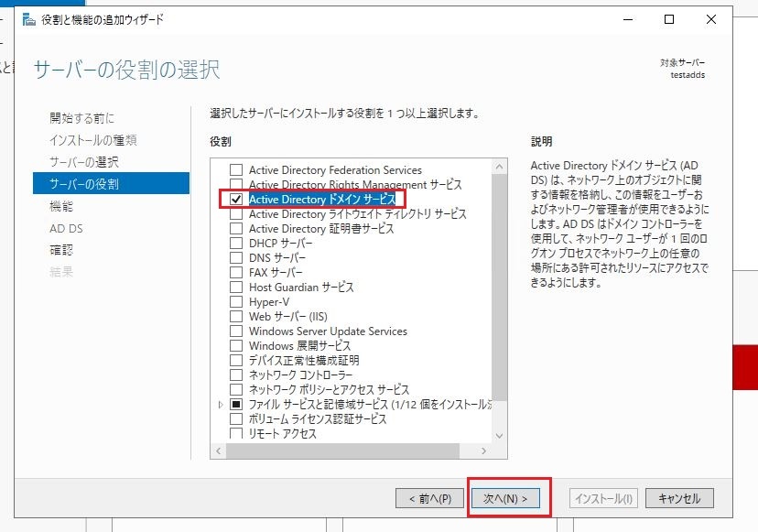
Task: Minimize the wizard window
Action: click(628, 19)
